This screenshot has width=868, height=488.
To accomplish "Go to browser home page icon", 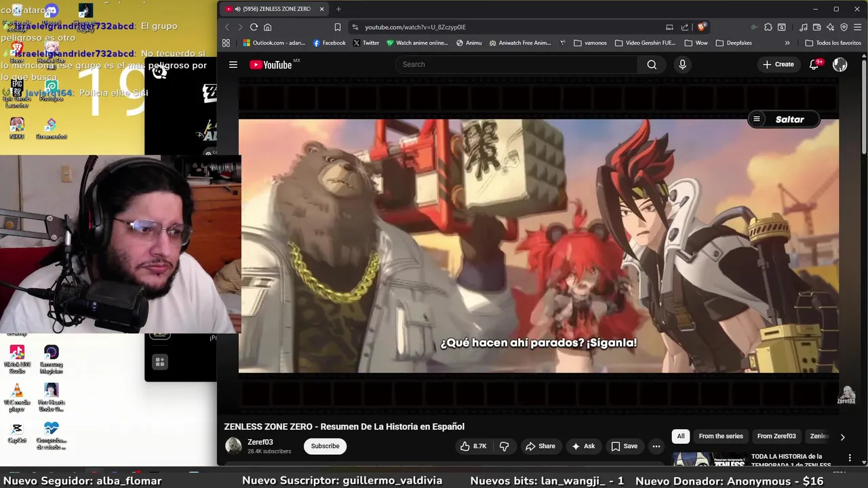I will [268, 27].
